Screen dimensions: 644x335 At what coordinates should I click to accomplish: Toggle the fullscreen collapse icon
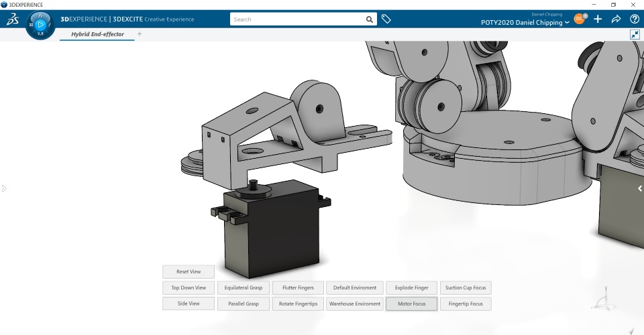635,34
